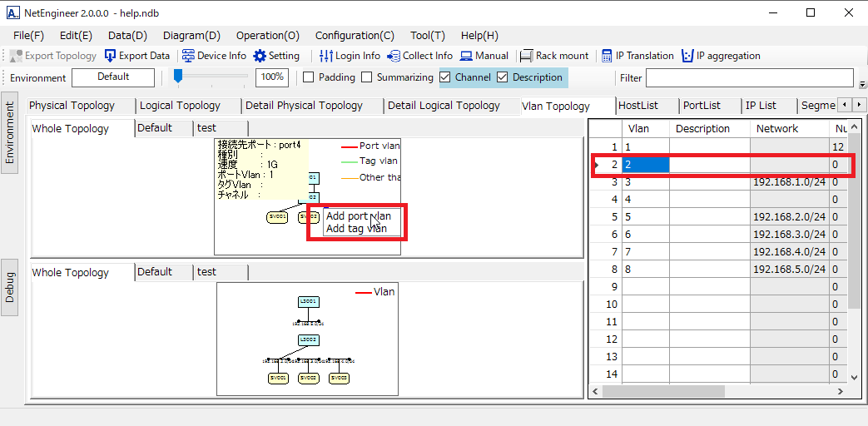Open the Manual from the toolbar
The width and height of the screenshot is (868, 426).
466,56
